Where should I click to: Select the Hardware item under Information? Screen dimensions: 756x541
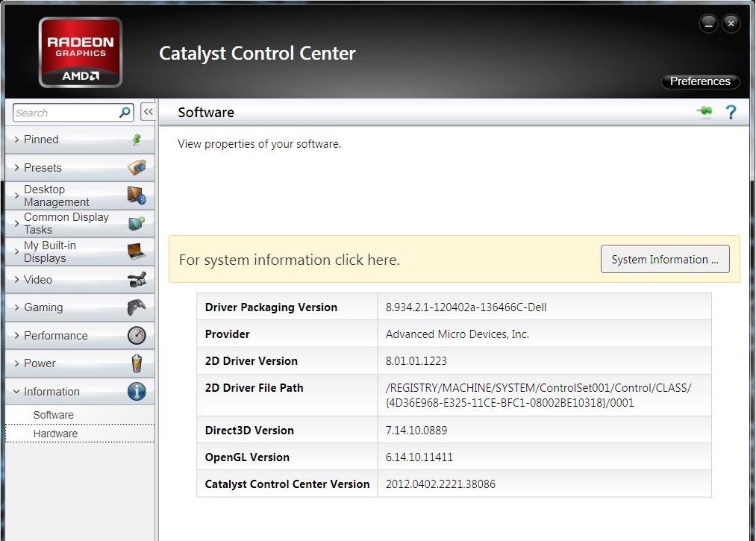click(55, 434)
